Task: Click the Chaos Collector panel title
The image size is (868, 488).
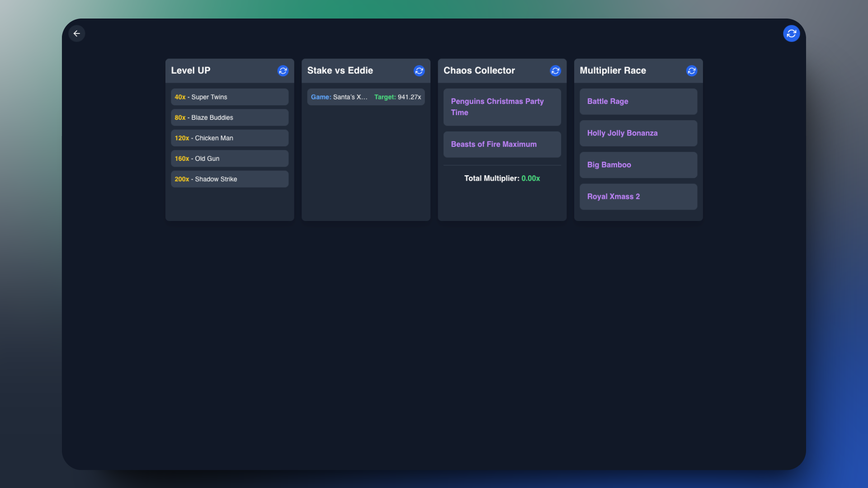Action: tap(479, 70)
